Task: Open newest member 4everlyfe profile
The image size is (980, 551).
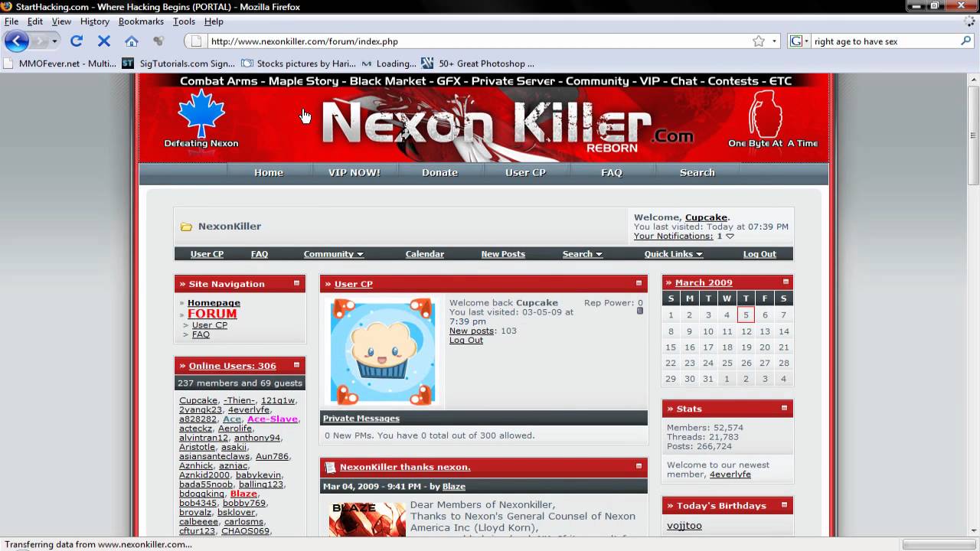Action: click(x=730, y=474)
